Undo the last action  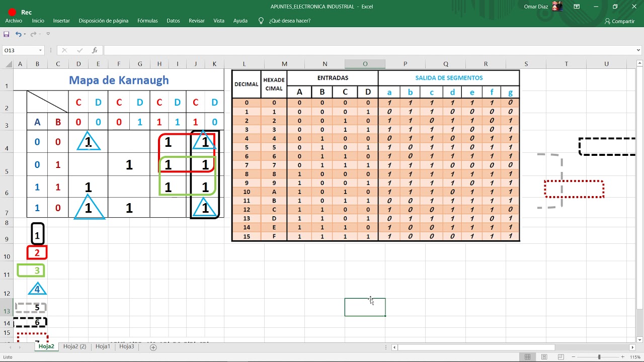coord(18,34)
